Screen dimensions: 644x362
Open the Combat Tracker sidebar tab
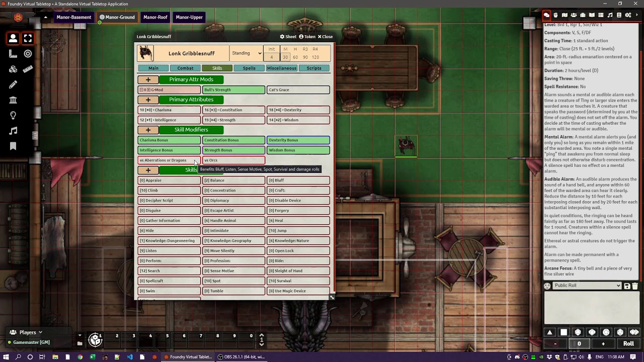(x=556, y=15)
